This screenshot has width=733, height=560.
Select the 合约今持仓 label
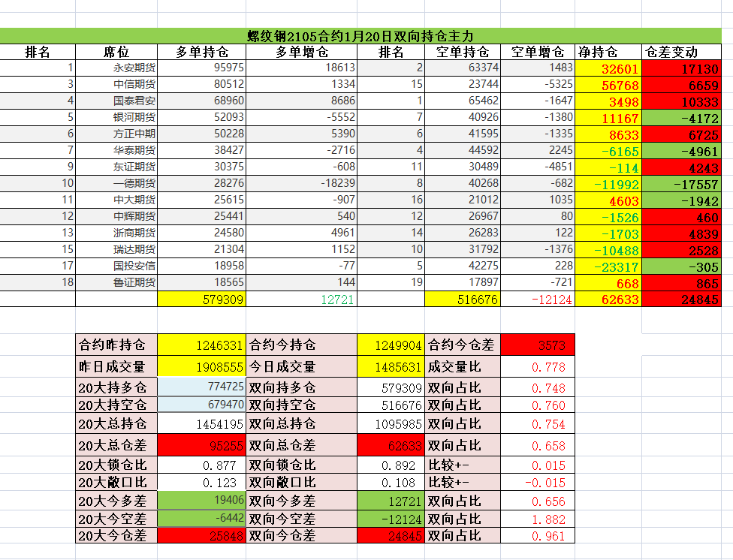pyautogui.click(x=301, y=345)
